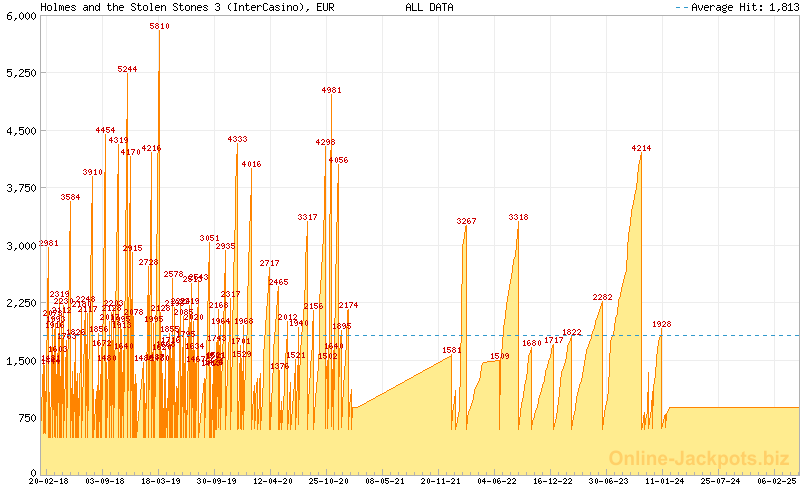Click the 3318 jackpot hit label

[x=518, y=217]
